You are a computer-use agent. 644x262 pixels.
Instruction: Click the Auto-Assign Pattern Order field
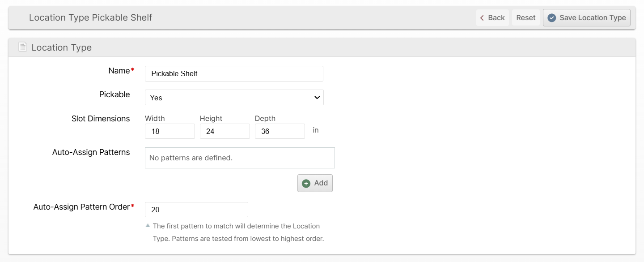196,210
